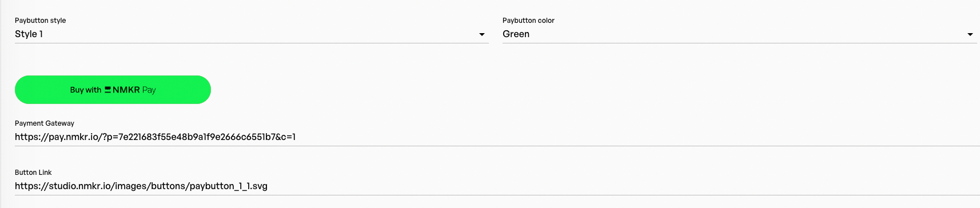
Task: Click the 'Button Link' field label
Action: coord(33,173)
